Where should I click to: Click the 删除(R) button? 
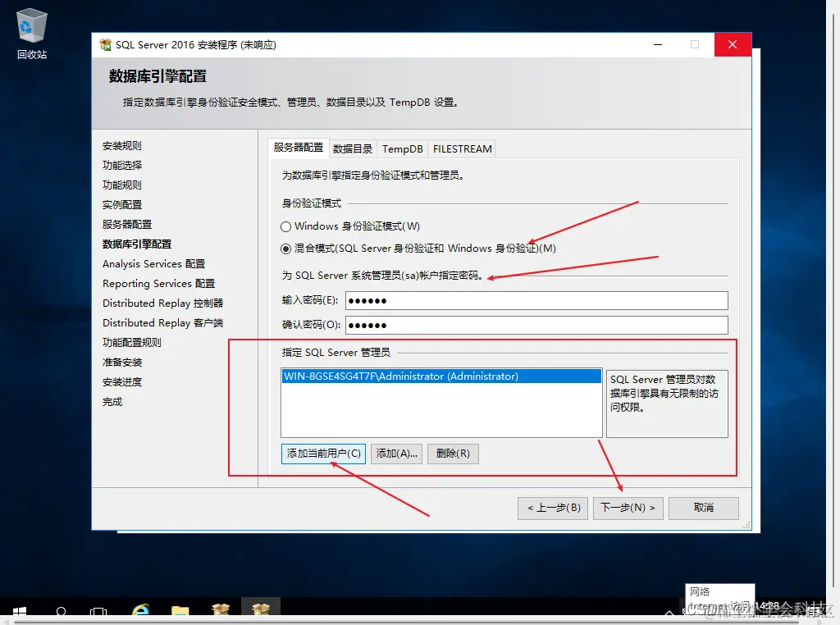pyautogui.click(x=453, y=454)
